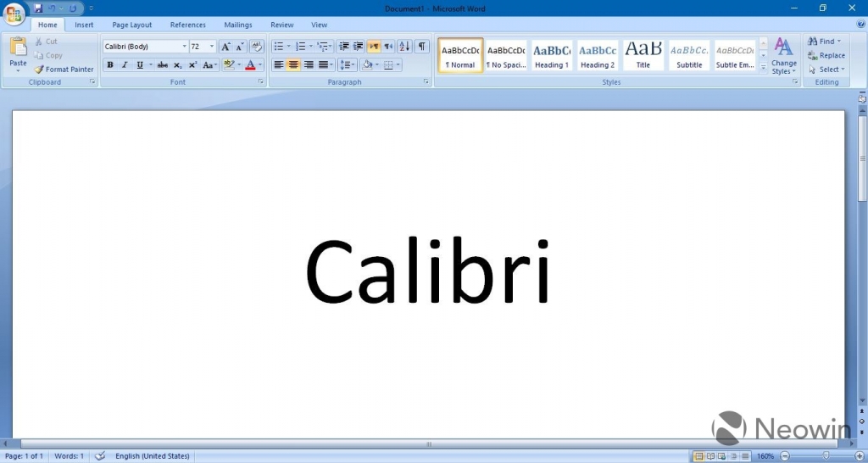Screen dimensions: 868x463
Task: Expand the font size 72 dropdown
Action: click(212, 47)
